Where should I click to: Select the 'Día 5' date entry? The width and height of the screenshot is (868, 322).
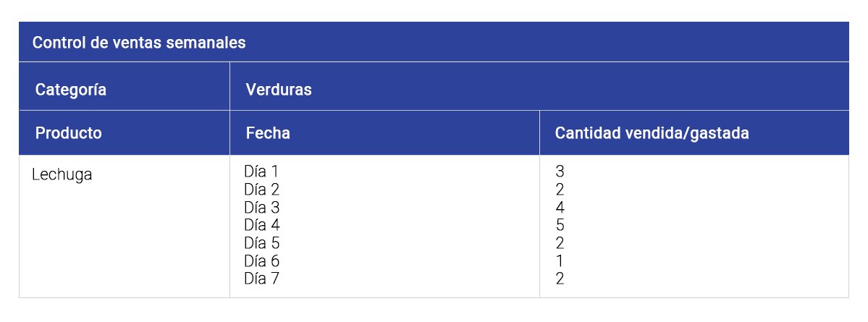262,243
